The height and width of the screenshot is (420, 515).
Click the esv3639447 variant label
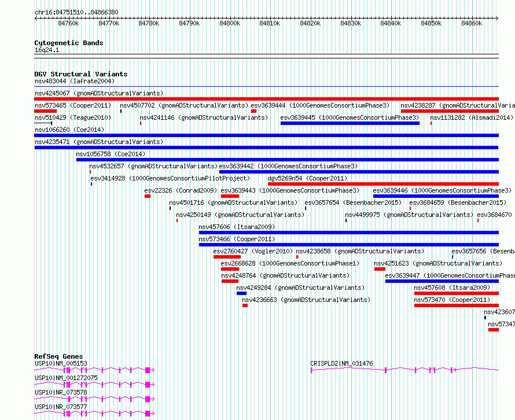pyautogui.click(x=450, y=275)
